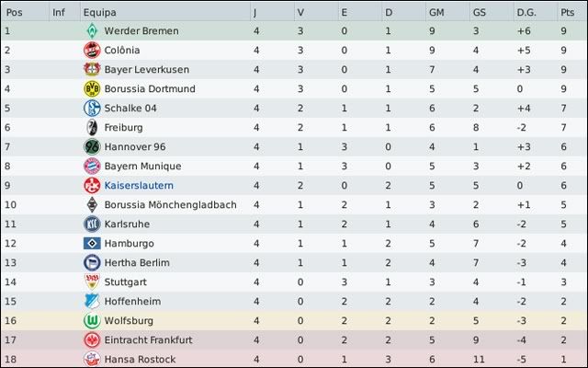The height and width of the screenshot is (368, 588).
Task: Click the Werder Bremen club crest
Action: tap(90, 31)
